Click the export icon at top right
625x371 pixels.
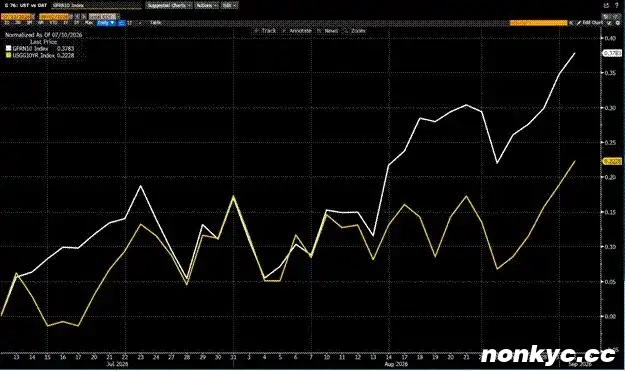coord(606,5)
